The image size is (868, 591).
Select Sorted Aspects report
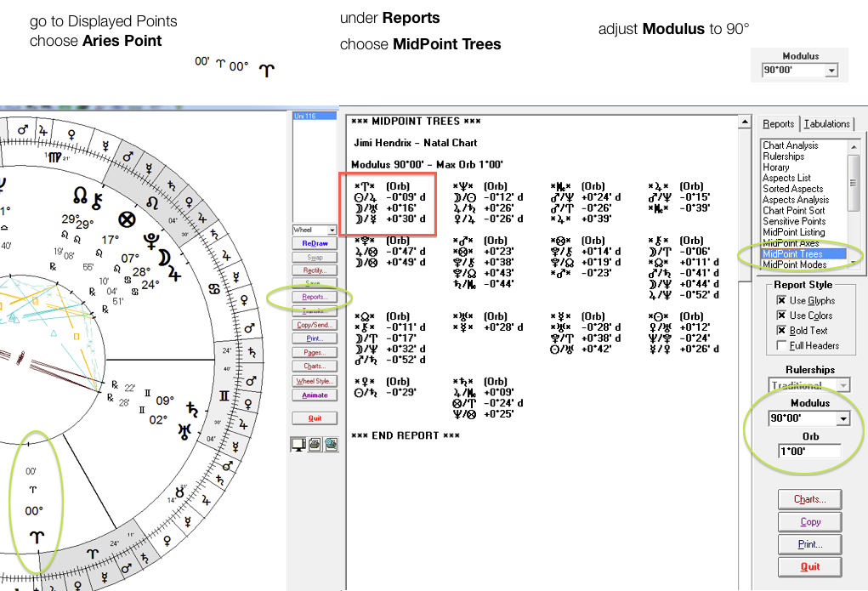792,189
